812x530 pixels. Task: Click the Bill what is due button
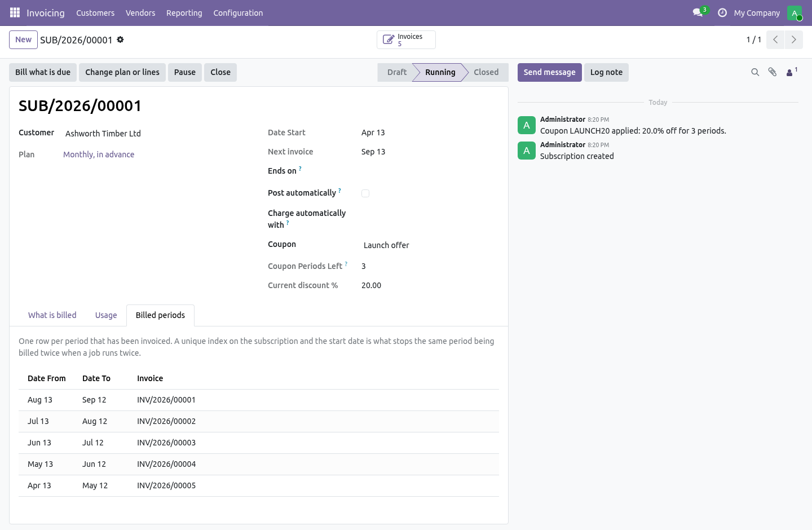click(43, 72)
